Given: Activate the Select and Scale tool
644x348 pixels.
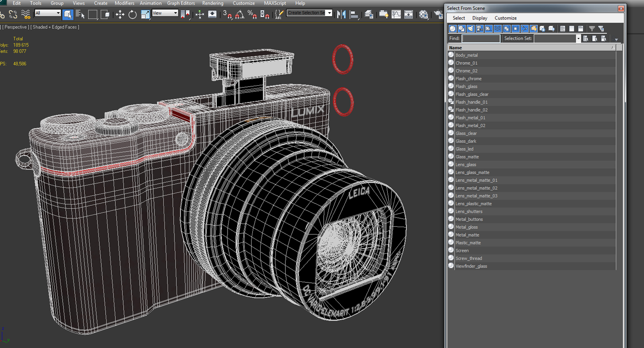Looking at the screenshot, I should click(x=145, y=14).
